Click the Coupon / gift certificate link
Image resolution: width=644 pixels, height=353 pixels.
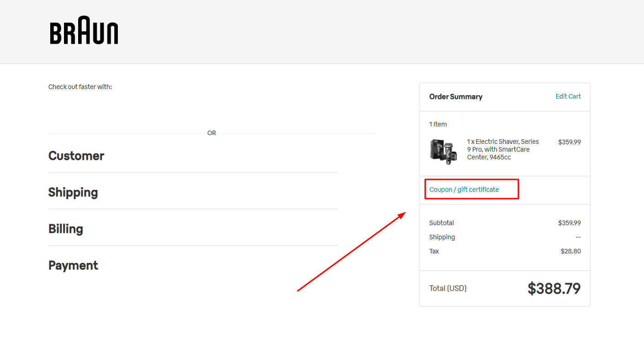coord(464,190)
